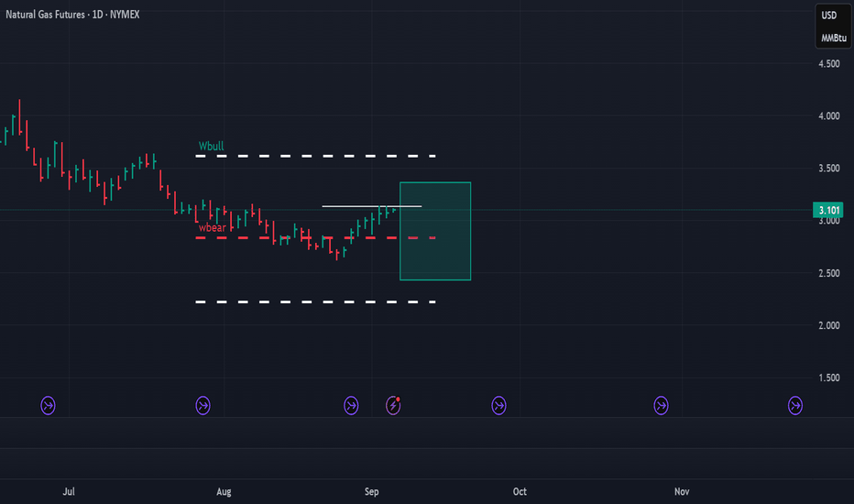Click the rightmost event icon after Nov
Viewport: 854px width, 504px height.
[x=795, y=405]
